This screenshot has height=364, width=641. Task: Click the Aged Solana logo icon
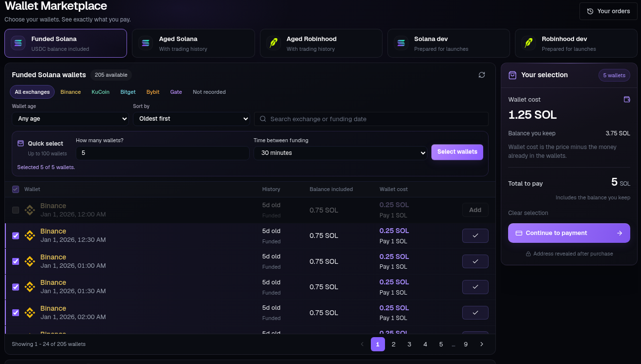pos(146,43)
